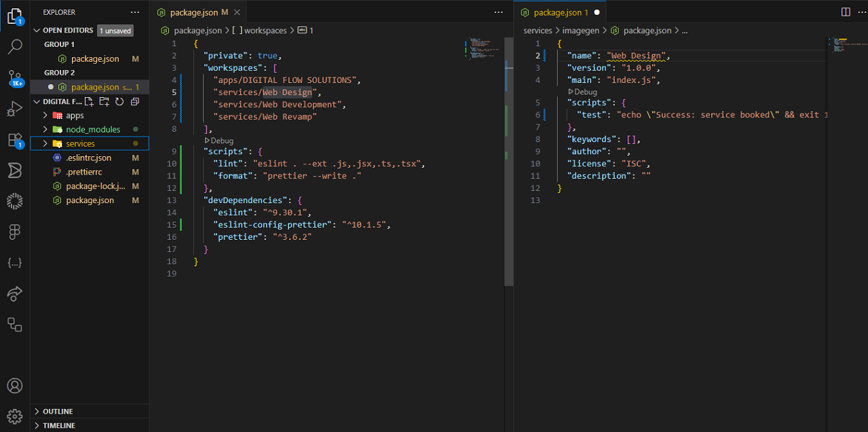Refresh the explorer file tree

(119, 102)
